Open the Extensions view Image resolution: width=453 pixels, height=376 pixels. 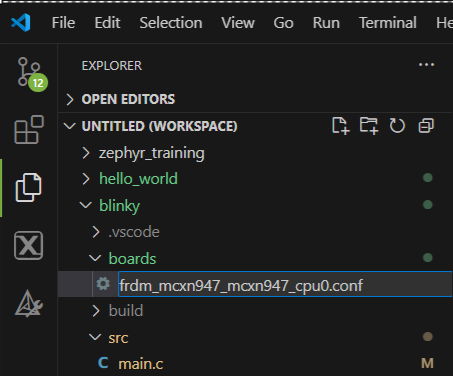pos(29,130)
